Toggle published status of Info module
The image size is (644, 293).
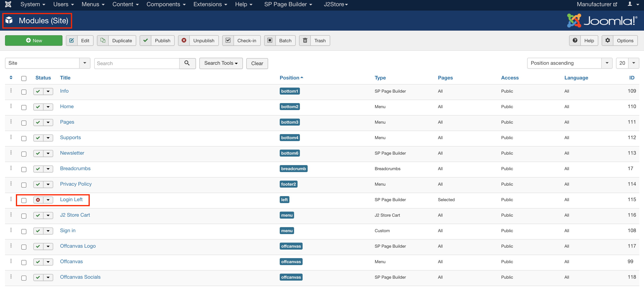pos(38,91)
